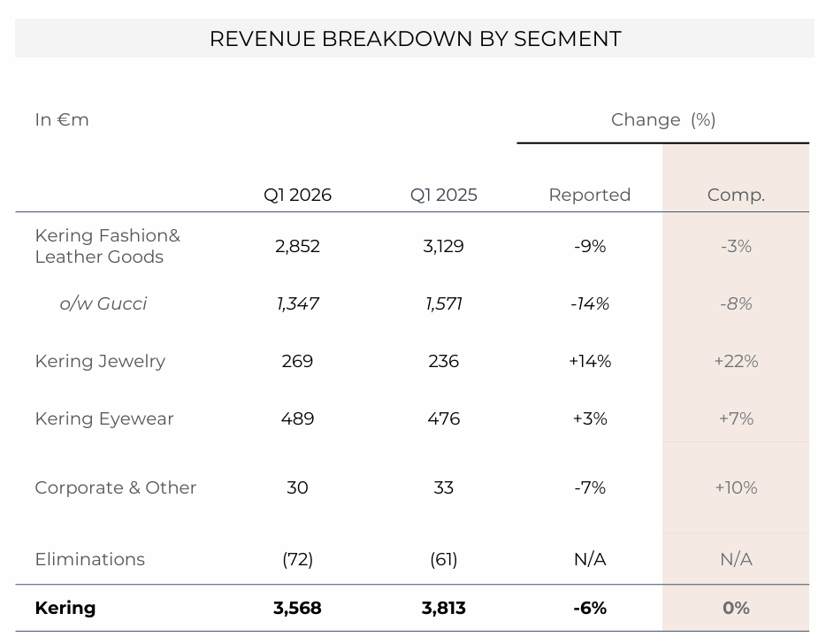Select the bold 'Kering' total row label
This screenshot has height=644, width=826.
65,608
